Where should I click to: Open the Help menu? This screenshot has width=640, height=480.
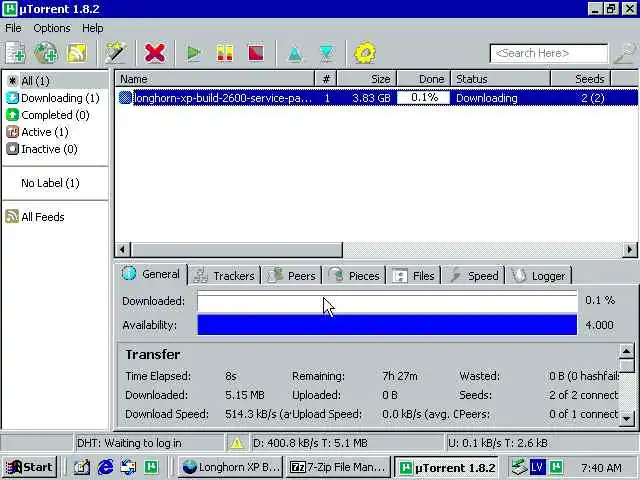coord(93,28)
